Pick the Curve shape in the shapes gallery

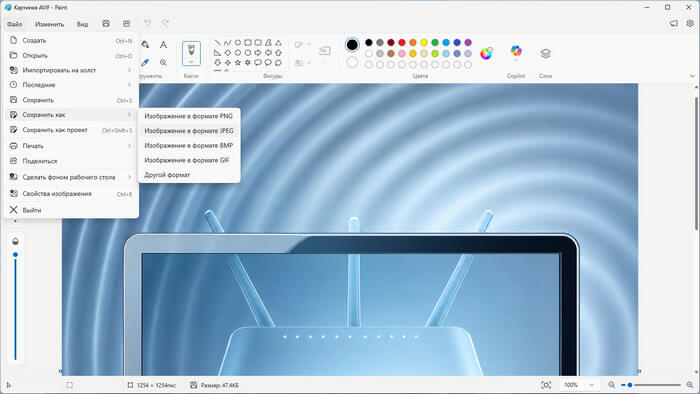click(x=228, y=43)
